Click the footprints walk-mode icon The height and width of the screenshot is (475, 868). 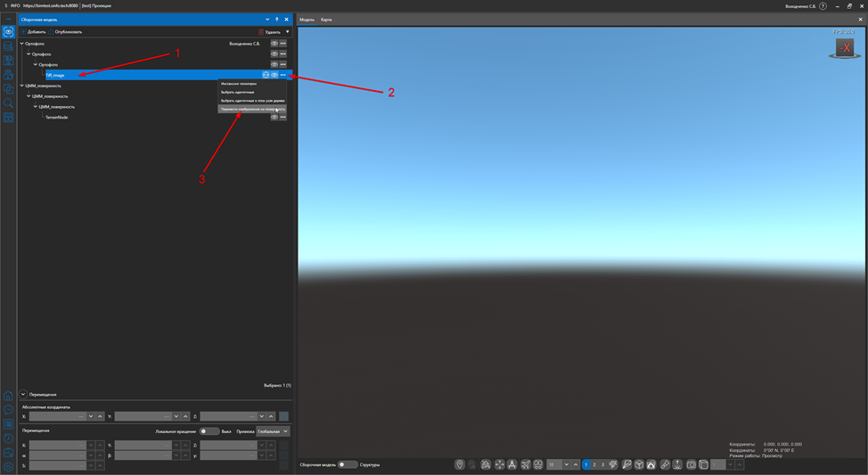pos(538,464)
